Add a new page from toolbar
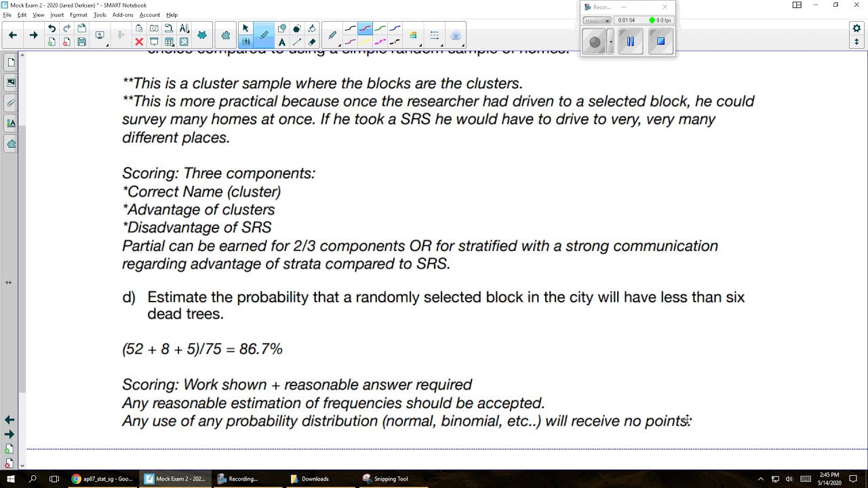This screenshot has width=868, height=488. [x=52, y=42]
